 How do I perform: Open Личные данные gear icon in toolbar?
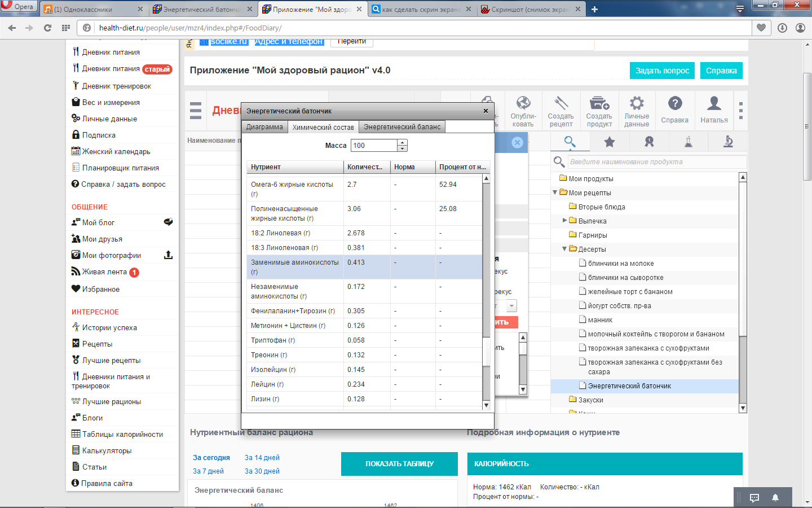[x=637, y=104]
